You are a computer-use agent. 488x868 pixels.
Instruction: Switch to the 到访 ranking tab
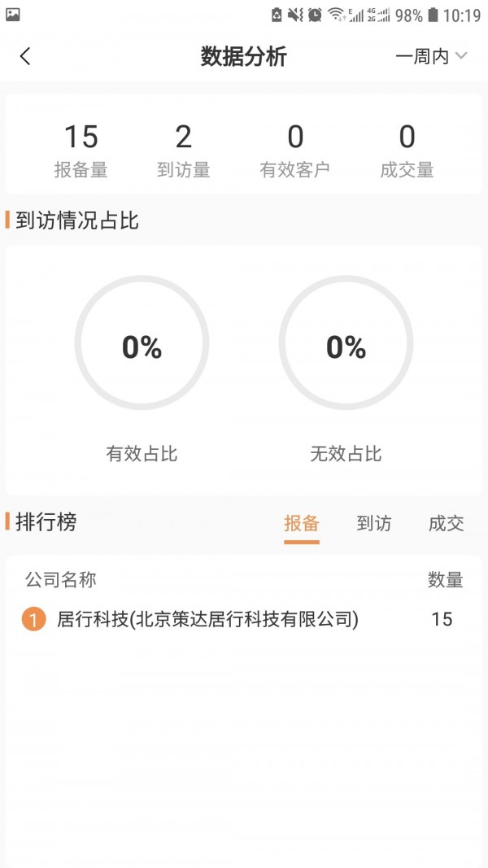point(374,524)
